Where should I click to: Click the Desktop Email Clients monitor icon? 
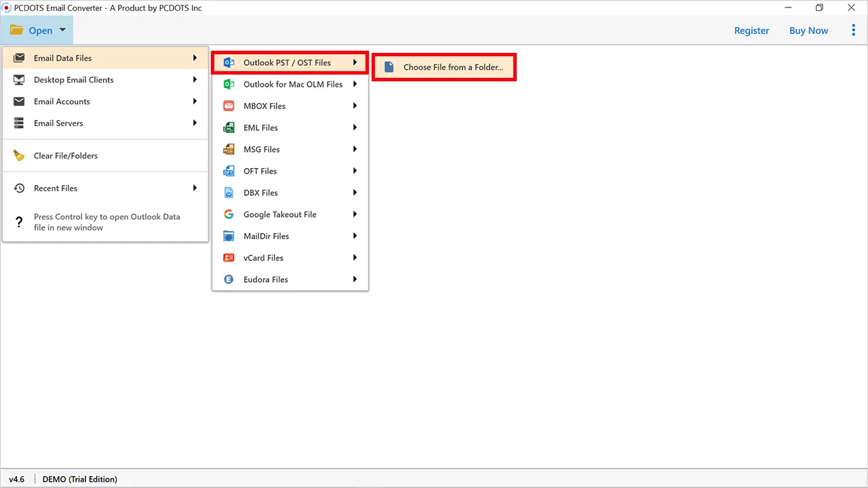[x=20, y=80]
